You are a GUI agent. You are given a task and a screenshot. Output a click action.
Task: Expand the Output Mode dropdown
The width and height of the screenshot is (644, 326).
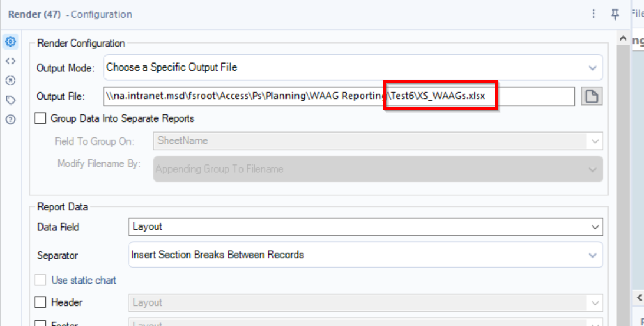coord(353,68)
